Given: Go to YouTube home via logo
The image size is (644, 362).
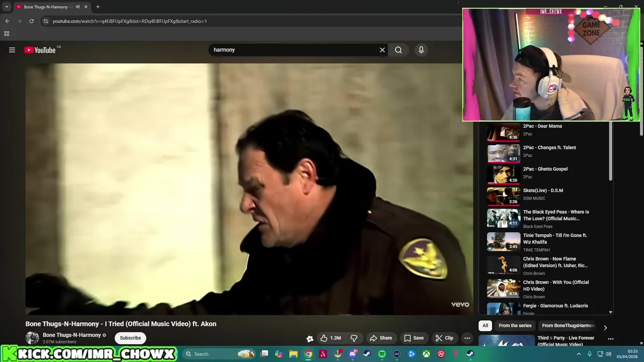Looking at the screenshot, I should click(x=40, y=50).
